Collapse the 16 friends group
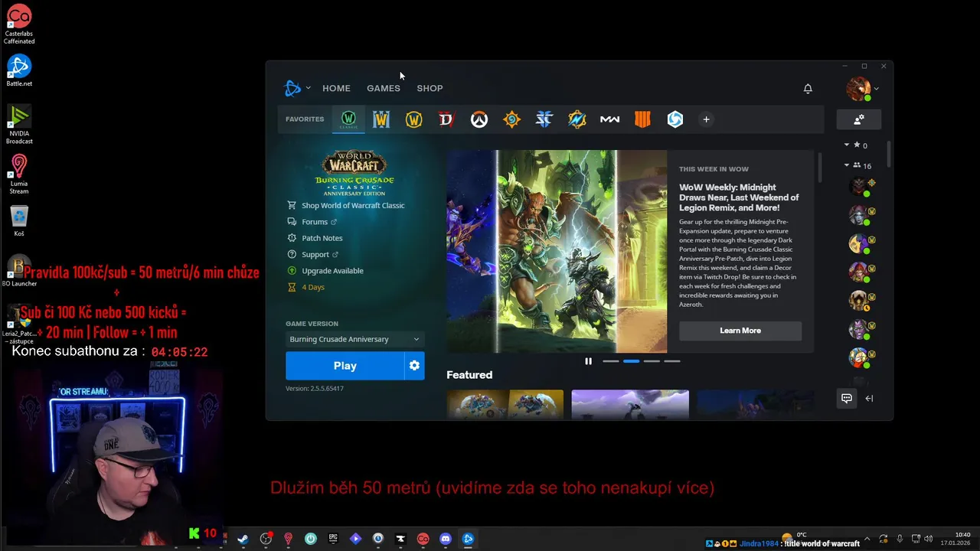The image size is (980, 551). 847,165
